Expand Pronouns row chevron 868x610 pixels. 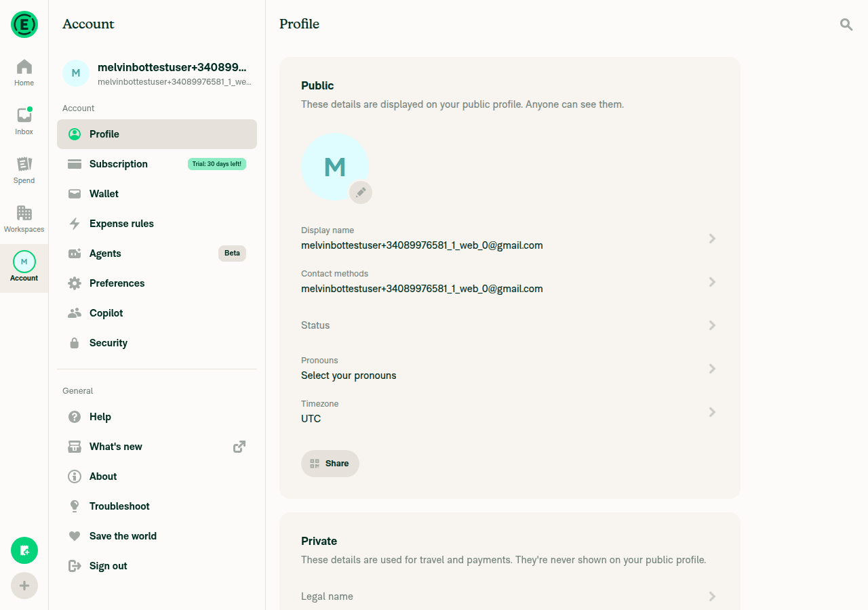[712, 369]
